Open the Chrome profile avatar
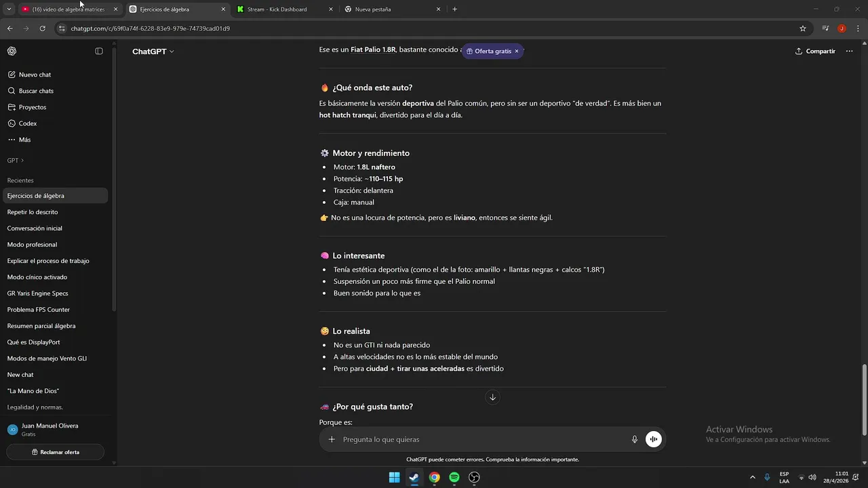Viewport: 868px width, 488px height. point(842,28)
